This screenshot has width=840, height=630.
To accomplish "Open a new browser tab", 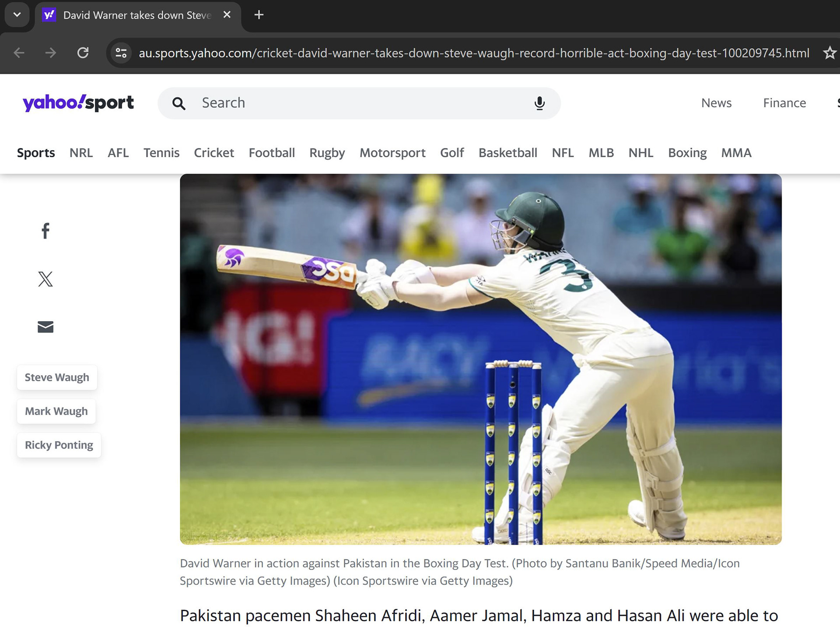I will (259, 15).
